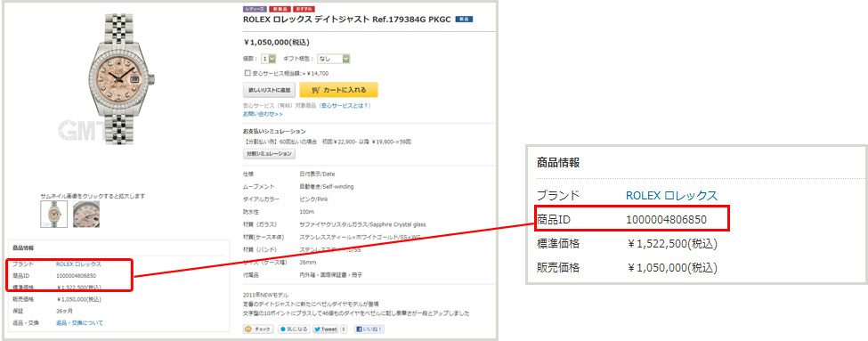Screen dimensions: 868x341
Task: Add the watch with カートに入れる button
Action: (x=339, y=90)
